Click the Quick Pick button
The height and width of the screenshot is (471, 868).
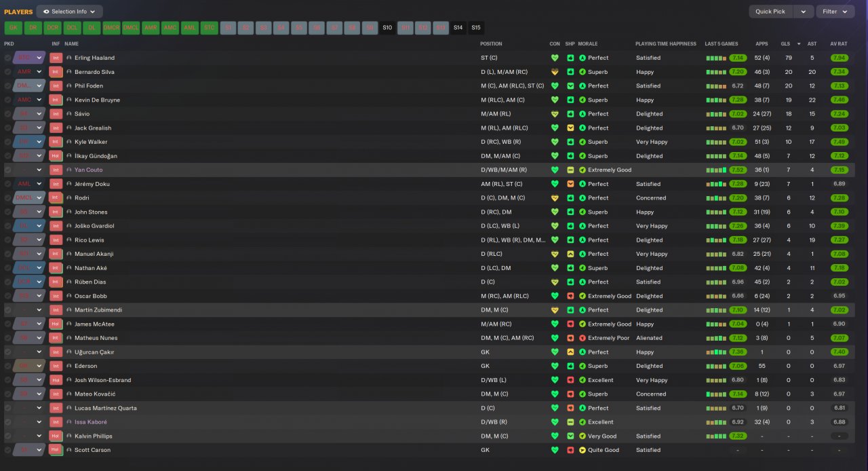click(x=770, y=12)
